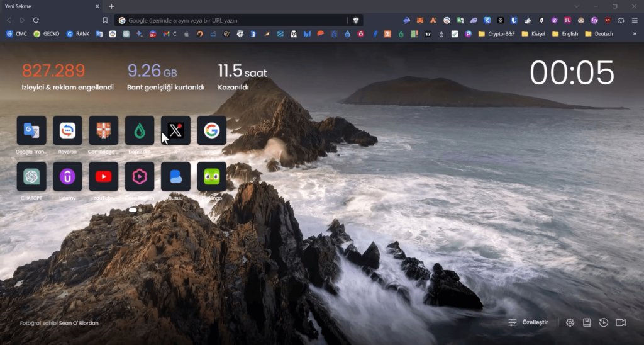Click the 11.5 saat time saved stat
This screenshot has height=345, width=644.
242,76
